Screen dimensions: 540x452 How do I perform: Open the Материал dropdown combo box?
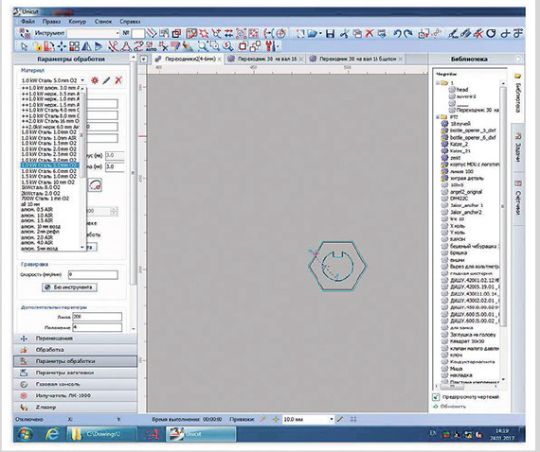53,80
